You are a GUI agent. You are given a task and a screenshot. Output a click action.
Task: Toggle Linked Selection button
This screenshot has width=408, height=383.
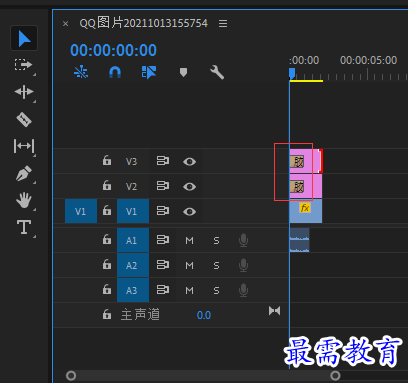pyautogui.click(x=149, y=72)
